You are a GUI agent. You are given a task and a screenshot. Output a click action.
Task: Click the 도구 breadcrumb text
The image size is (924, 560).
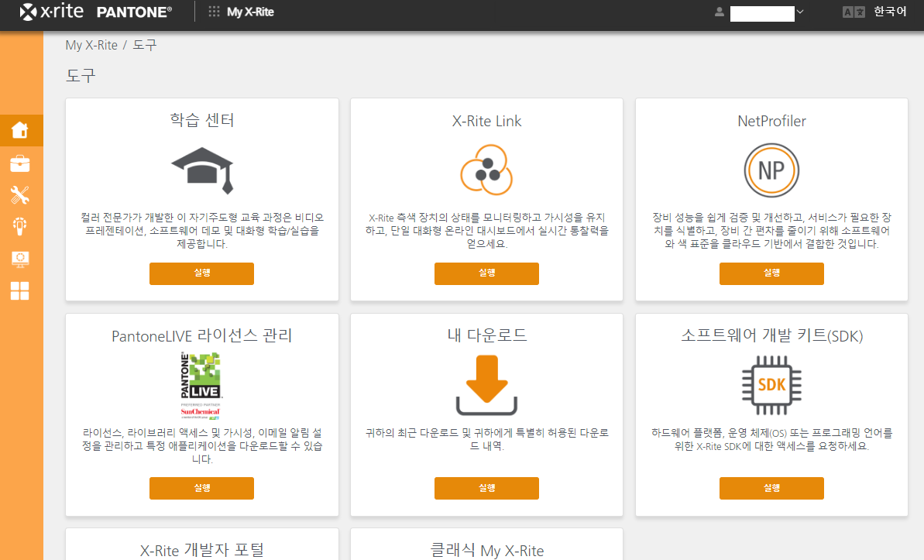click(x=144, y=45)
